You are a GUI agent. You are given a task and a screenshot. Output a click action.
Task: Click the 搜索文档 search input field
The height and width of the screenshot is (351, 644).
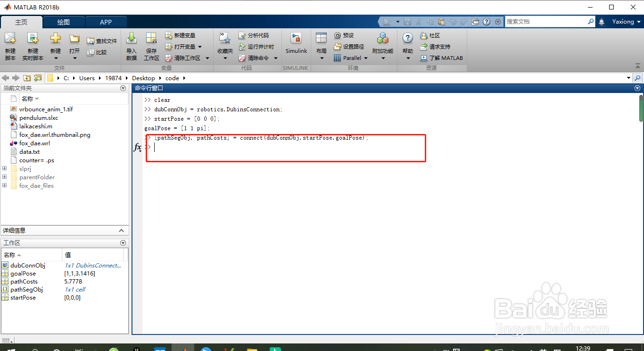pos(546,22)
